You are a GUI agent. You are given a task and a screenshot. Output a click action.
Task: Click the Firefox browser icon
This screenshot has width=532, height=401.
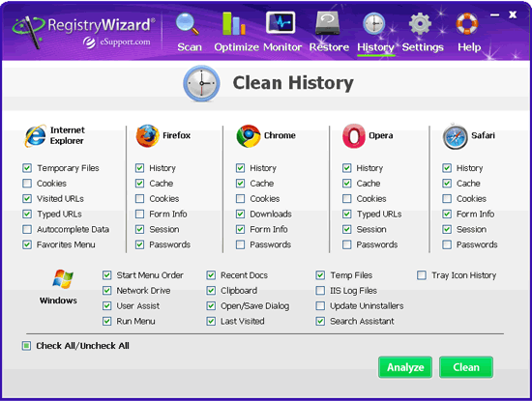click(147, 135)
